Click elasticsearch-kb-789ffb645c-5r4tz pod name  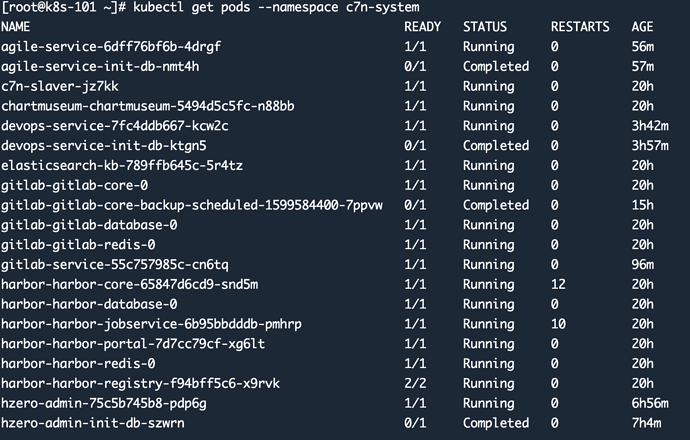click(122, 165)
